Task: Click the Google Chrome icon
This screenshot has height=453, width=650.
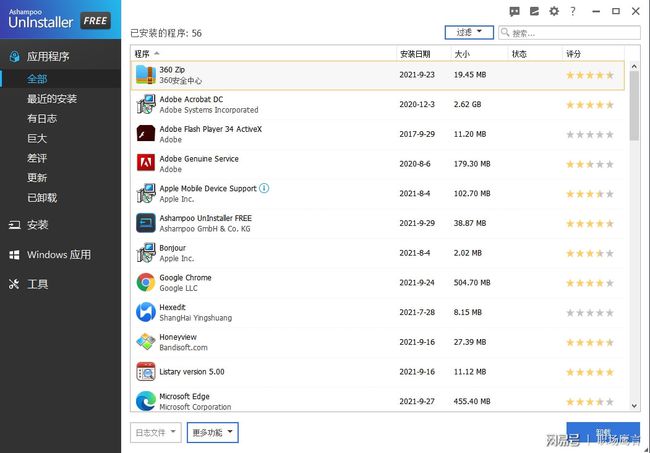Action: (x=146, y=282)
